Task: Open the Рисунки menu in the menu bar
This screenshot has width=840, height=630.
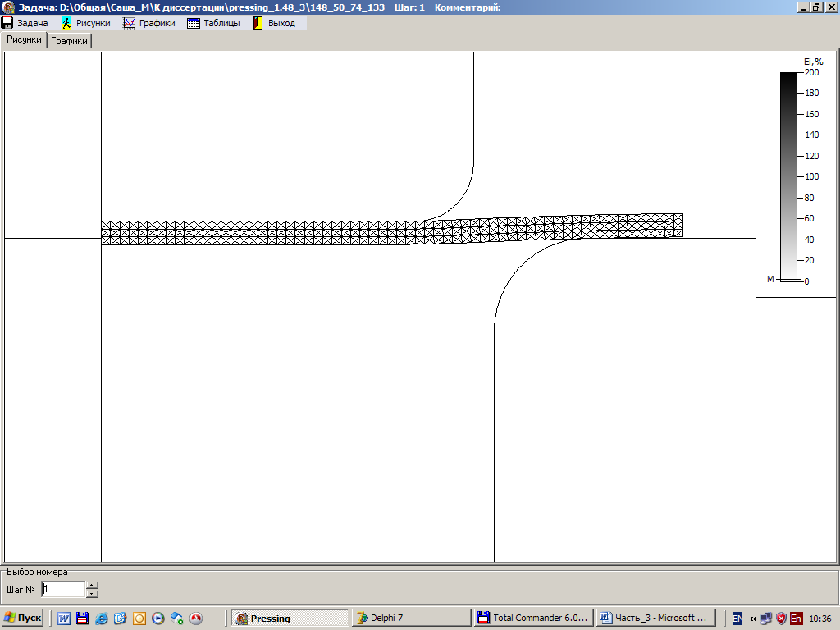Action: tap(86, 23)
